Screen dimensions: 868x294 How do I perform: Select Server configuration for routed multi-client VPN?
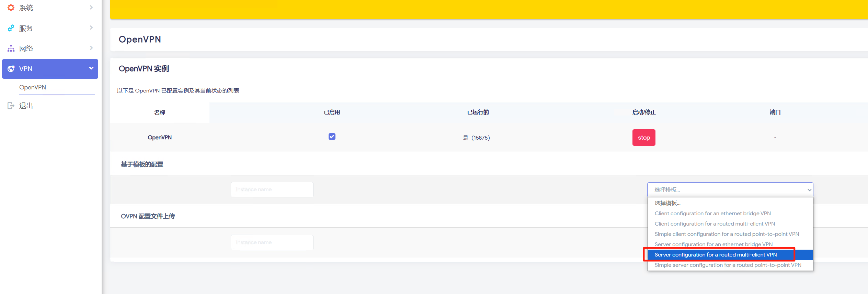click(716, 255)
